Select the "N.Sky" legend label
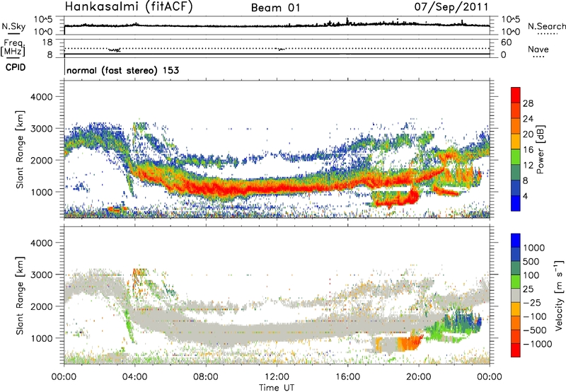This screenshot has width=566, height=392. [13, 26]
